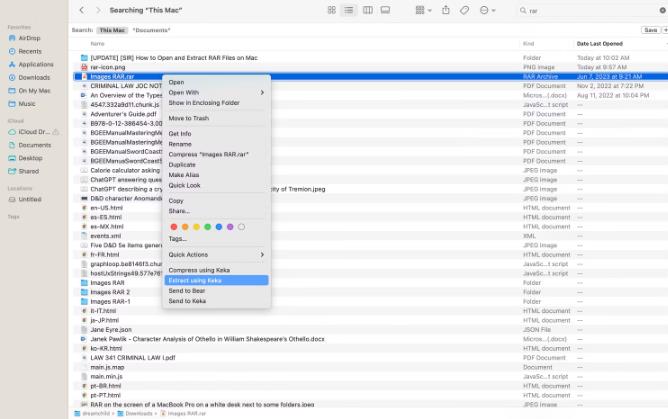Open AirDrop in the sidebar
Screen dimensions: 668x419
click(29, 38)
